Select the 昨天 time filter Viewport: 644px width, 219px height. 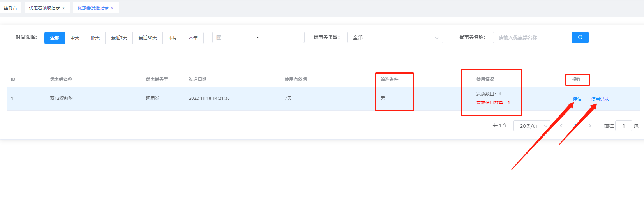coord(95,38)
